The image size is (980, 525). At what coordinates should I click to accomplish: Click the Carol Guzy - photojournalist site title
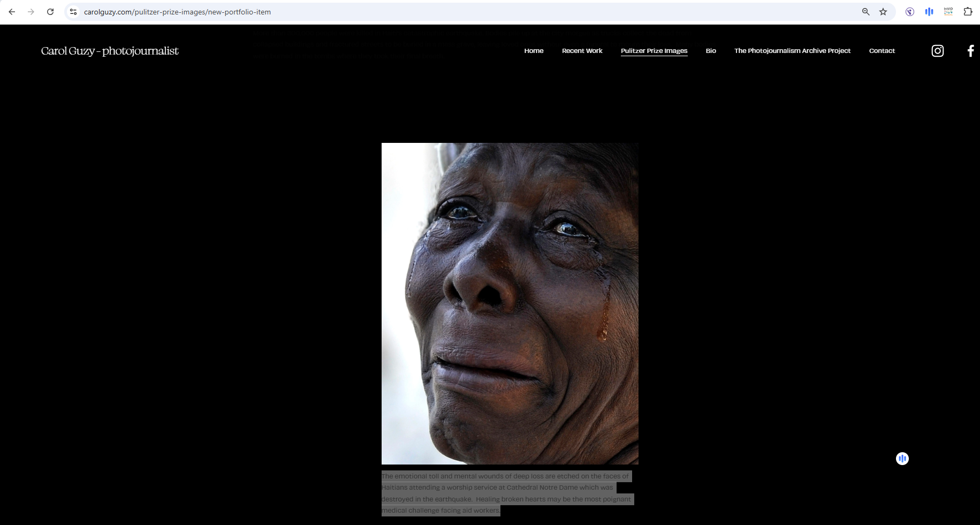(110, 51)
